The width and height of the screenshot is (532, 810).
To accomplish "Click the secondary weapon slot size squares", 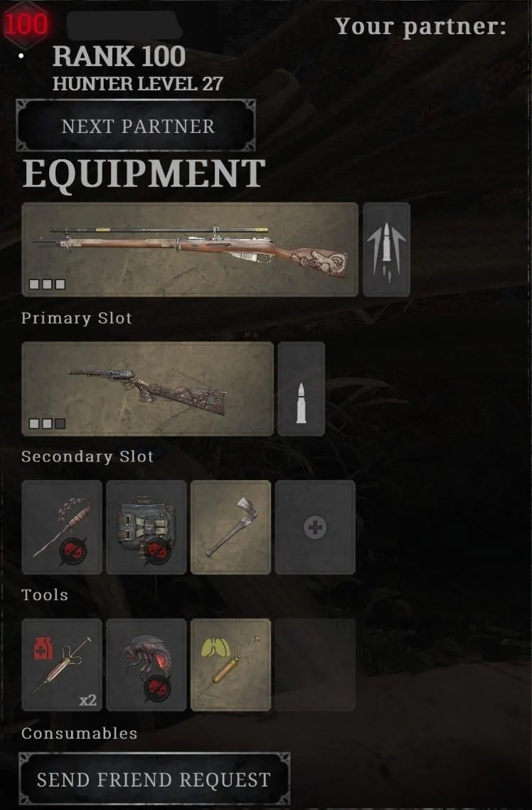I will pyautogui.click(x=47, y=424).
